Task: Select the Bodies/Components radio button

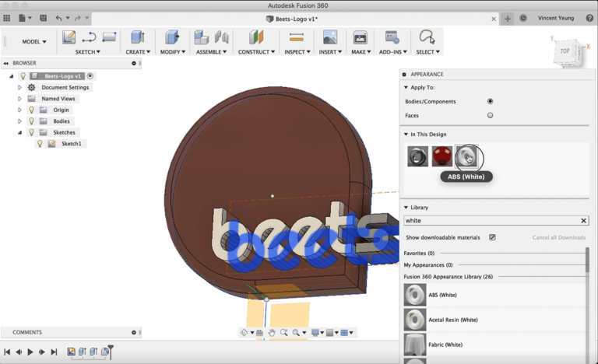Action: 490,101
